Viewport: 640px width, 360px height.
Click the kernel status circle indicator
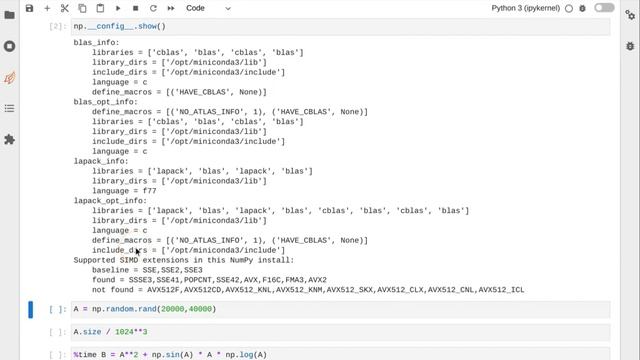tap(569, 9)
